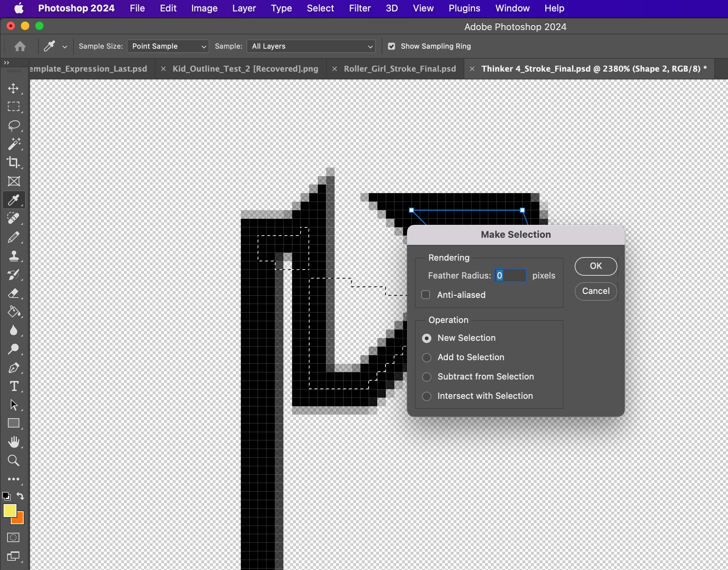Uncheck Show Sampling Ring
The width and height of the screenshot is (728, 570).
[x=392, y=46]
